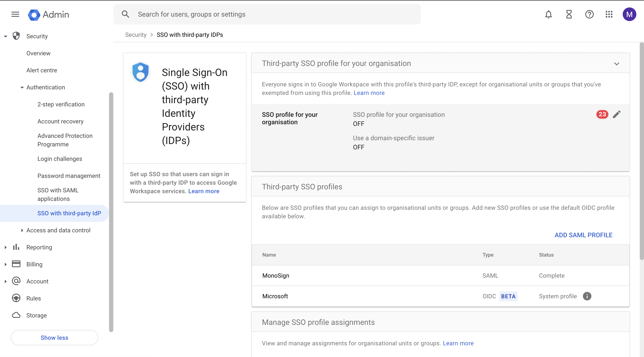Click the notifications bell icon
644x357 pixels.
tap(548, 14)
